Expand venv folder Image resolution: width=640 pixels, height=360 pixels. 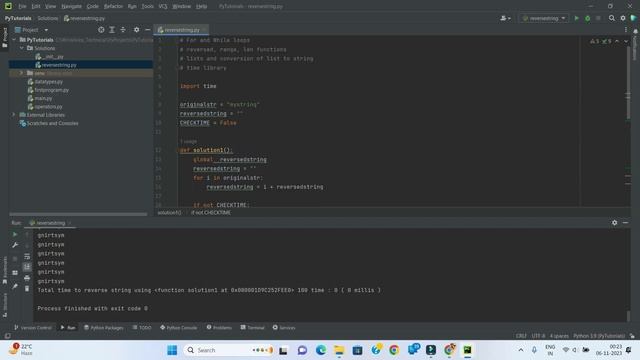(22, 73)
